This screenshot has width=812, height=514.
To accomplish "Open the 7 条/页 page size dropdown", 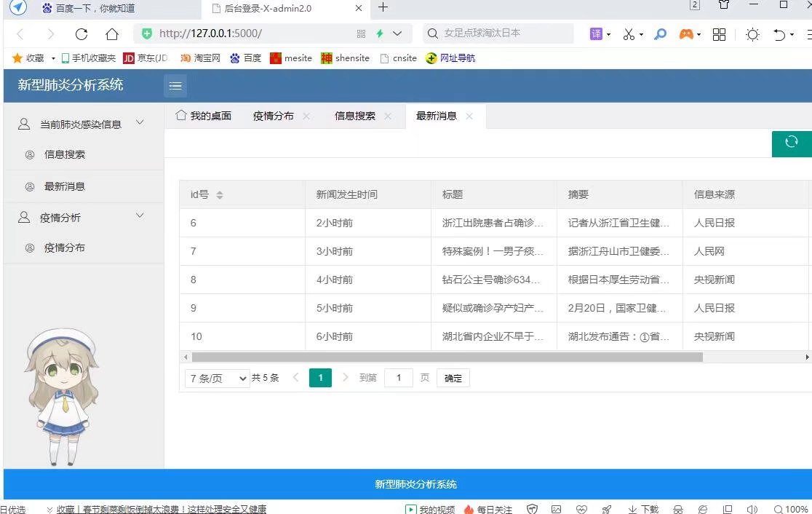I will coord(217,379).
